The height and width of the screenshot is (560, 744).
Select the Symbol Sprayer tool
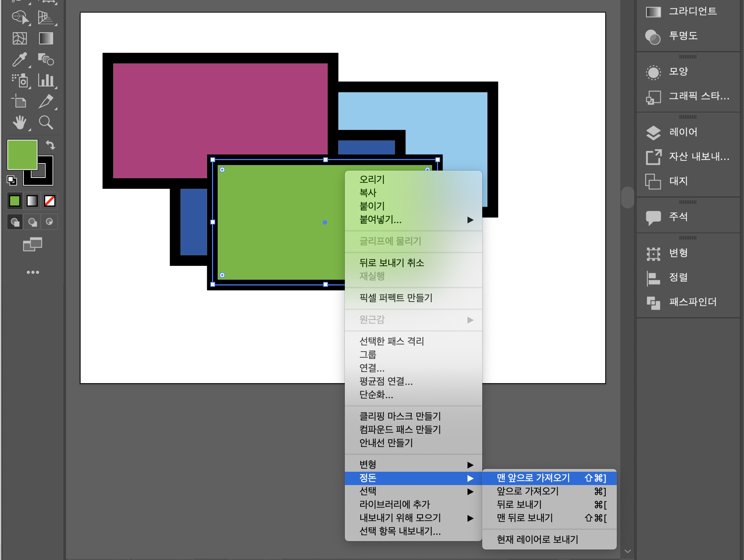coord(19,81)
